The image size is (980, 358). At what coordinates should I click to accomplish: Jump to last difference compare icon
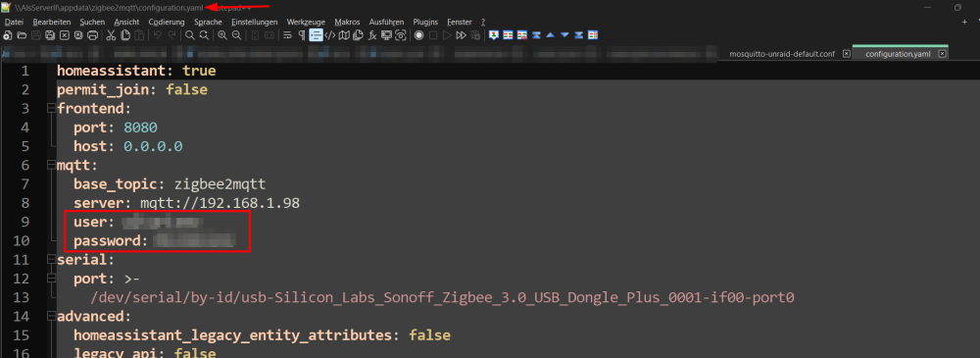579,35
